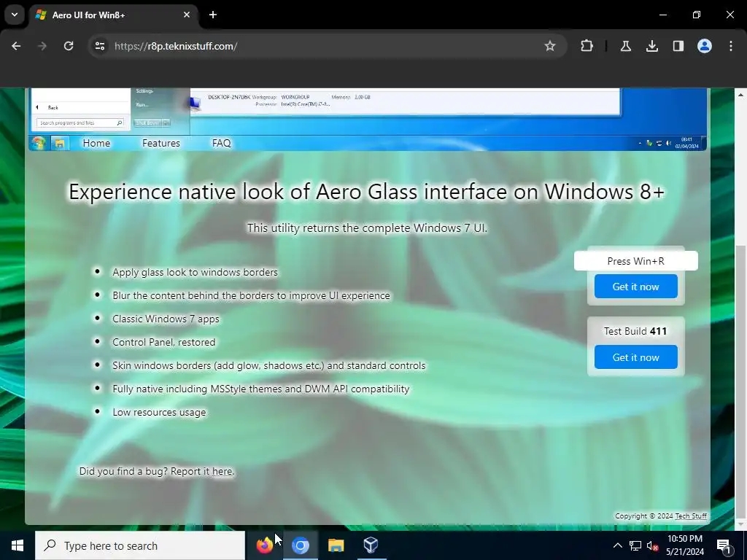Go back to the previous page
The height and width of the screenshot is (560, 747).
click(16, 46)
